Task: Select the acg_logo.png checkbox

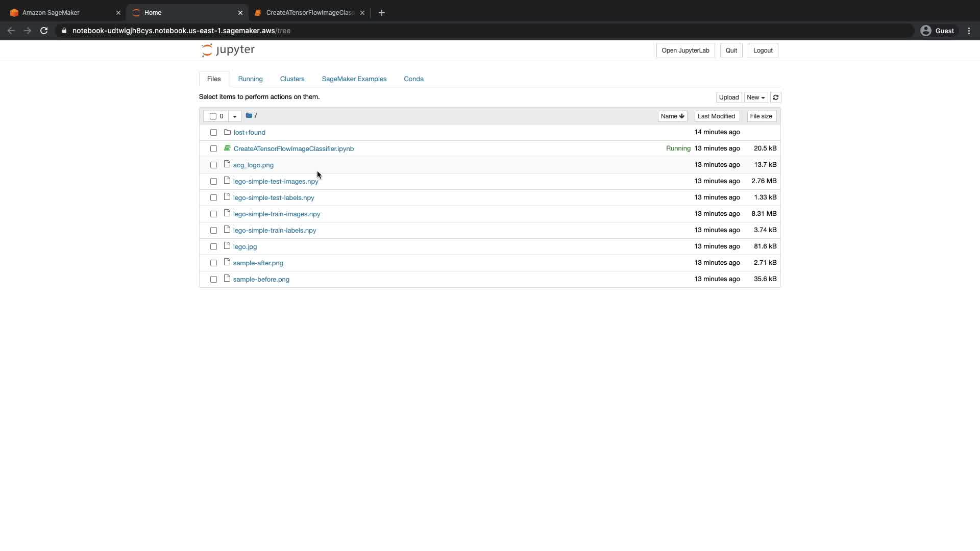Action: coord(214,165)
